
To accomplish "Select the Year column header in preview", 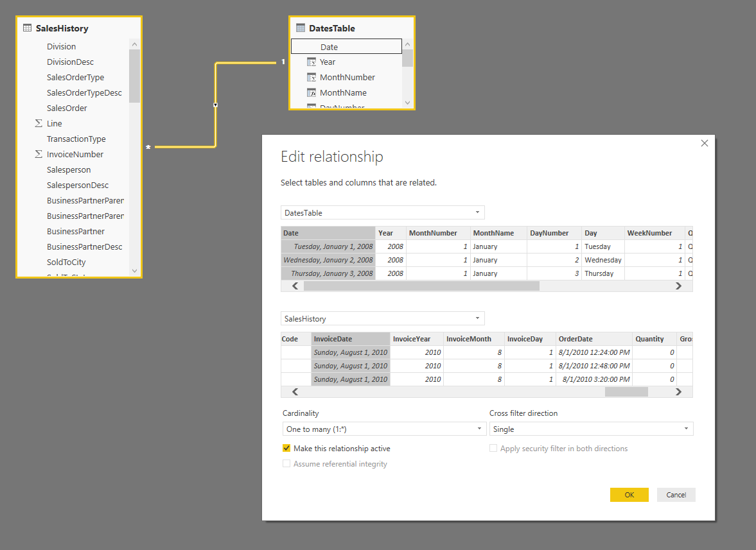I will (x=391, y=232).
